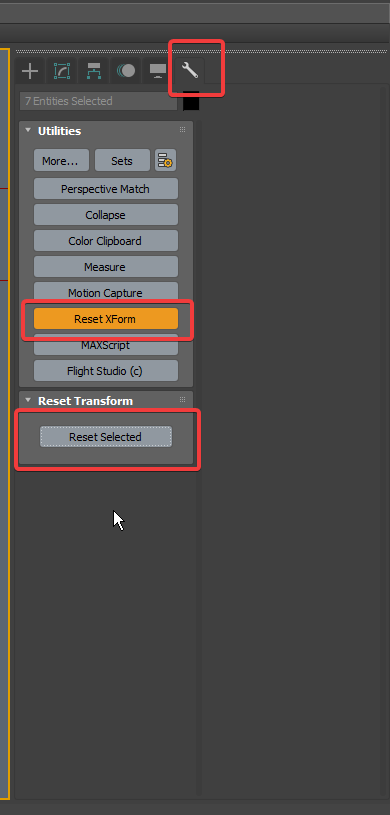
Task: Click the More... button
Action: [61, 161]
